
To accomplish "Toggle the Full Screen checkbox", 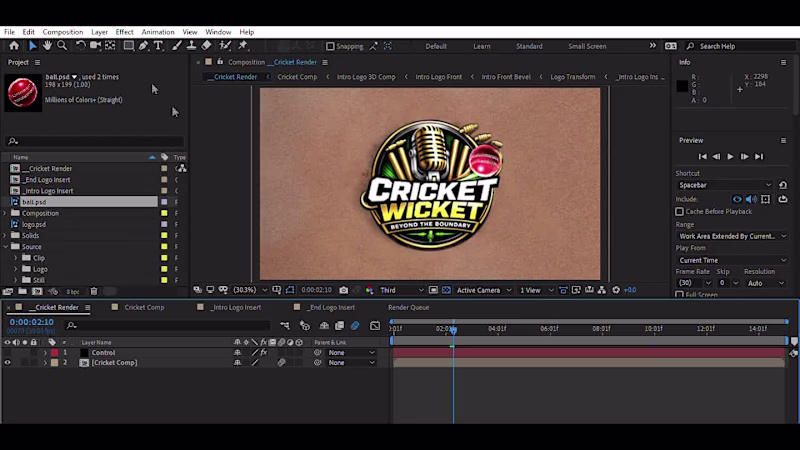I will click(680, 295).
